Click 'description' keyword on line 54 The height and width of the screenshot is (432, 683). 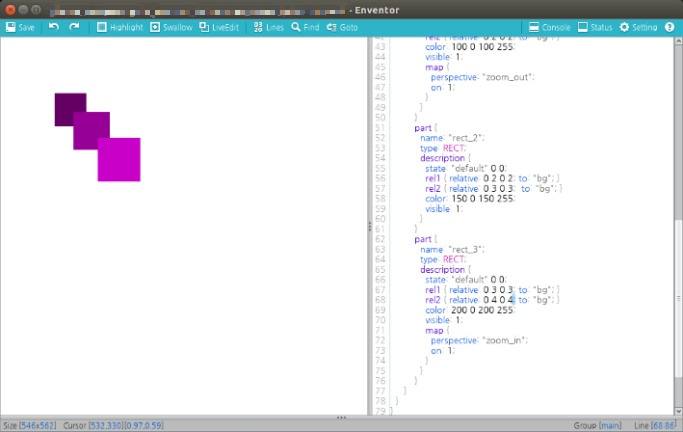pyautogui.click(x=443, y=158)
